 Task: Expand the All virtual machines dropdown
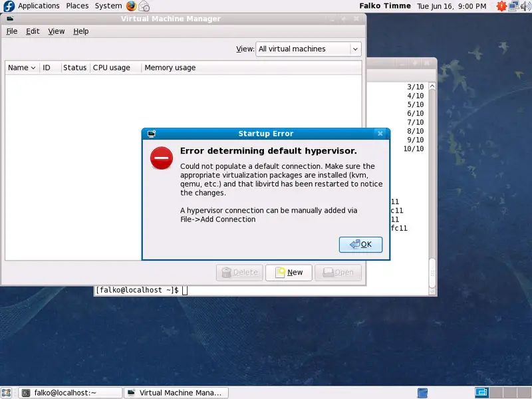coord(308,49)
